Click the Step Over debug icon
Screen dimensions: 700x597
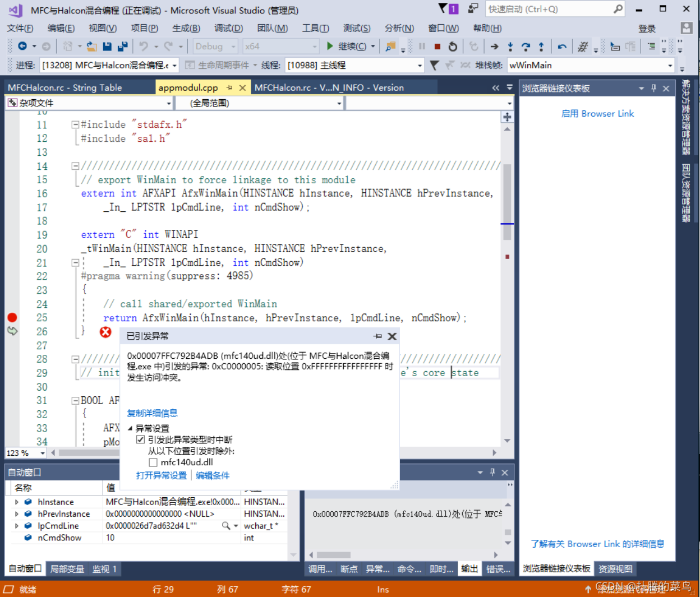[x=526, y=47]
